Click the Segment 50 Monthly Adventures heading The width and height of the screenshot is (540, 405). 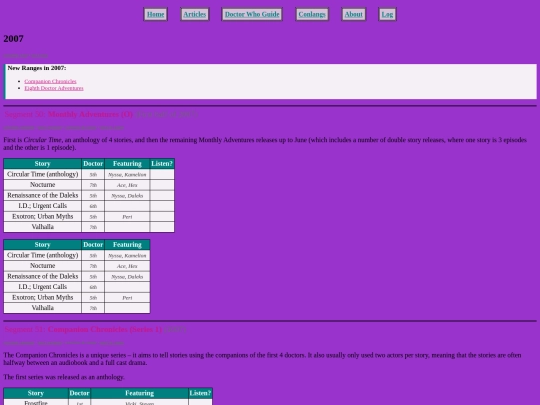pos(101,114)
